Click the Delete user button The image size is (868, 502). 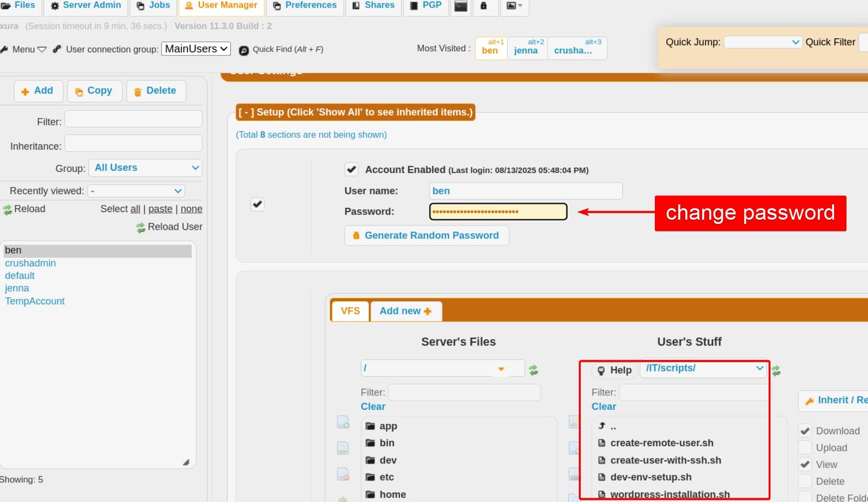[156, 91]
